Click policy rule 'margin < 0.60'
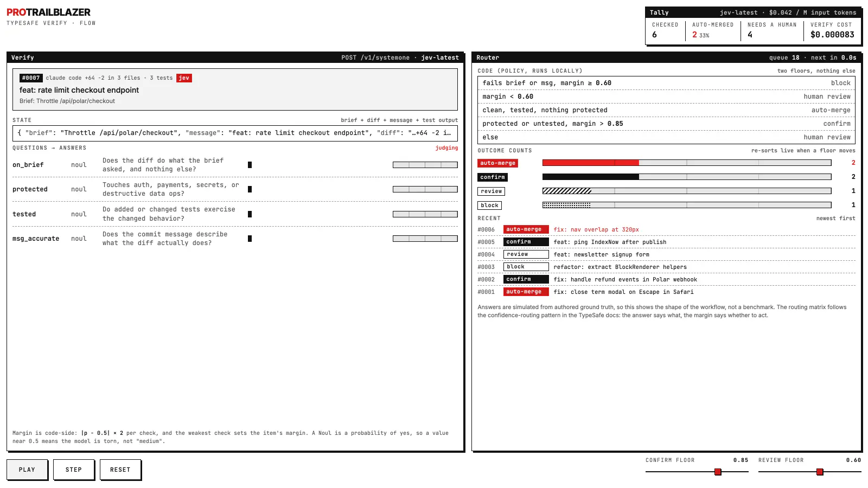This screenshot has width=868, height=488. tap(666, 97)
